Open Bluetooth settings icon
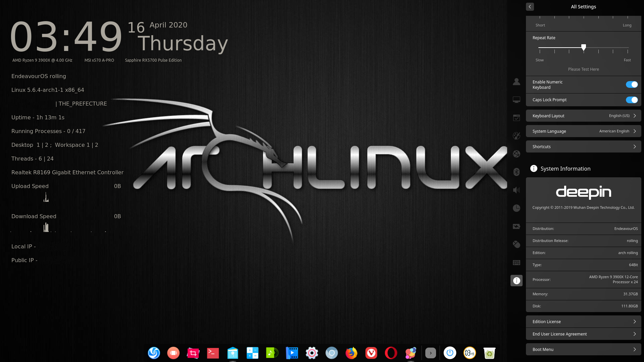 point(517,172)
